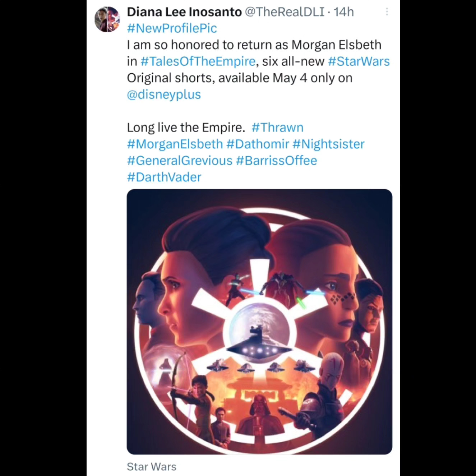Screen dimensions: 476x476
Task: Open the #Dathomir hashtag
Action: pyautogui.click(x=258, y=144)
